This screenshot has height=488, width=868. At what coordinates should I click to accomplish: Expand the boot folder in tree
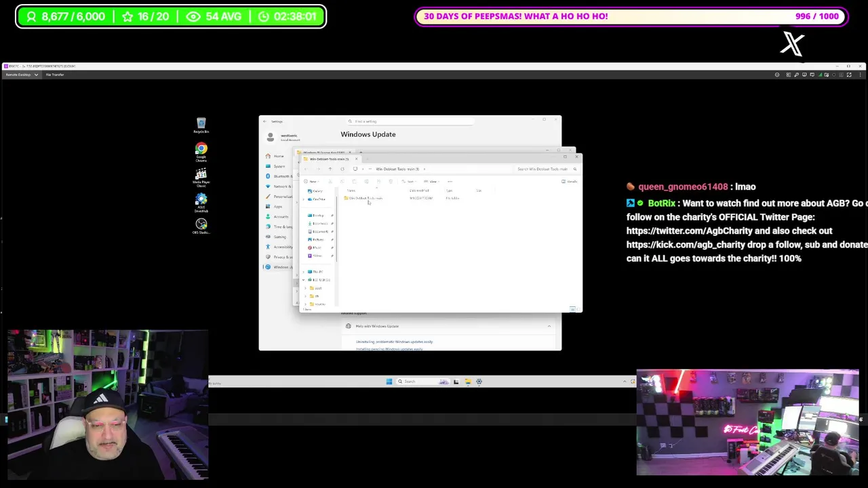(x=305, y=288)
